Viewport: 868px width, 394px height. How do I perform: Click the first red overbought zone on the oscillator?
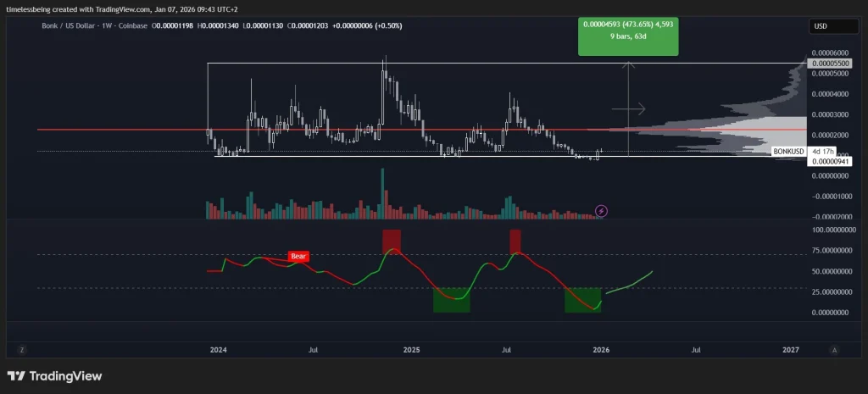point(391,238)
